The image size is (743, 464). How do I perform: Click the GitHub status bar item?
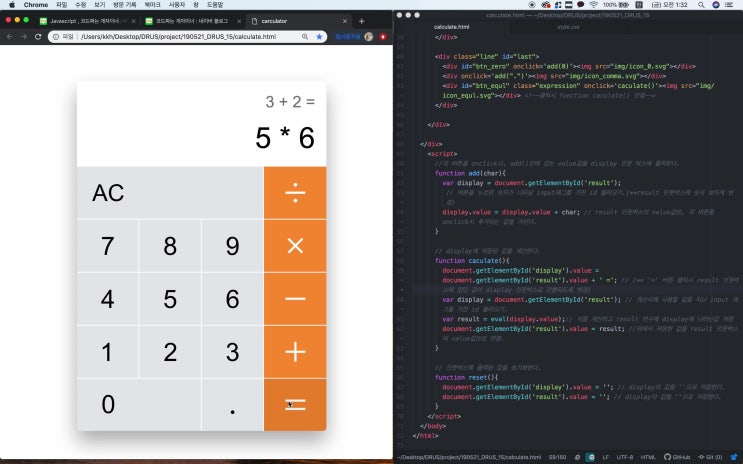coord(677,457)
